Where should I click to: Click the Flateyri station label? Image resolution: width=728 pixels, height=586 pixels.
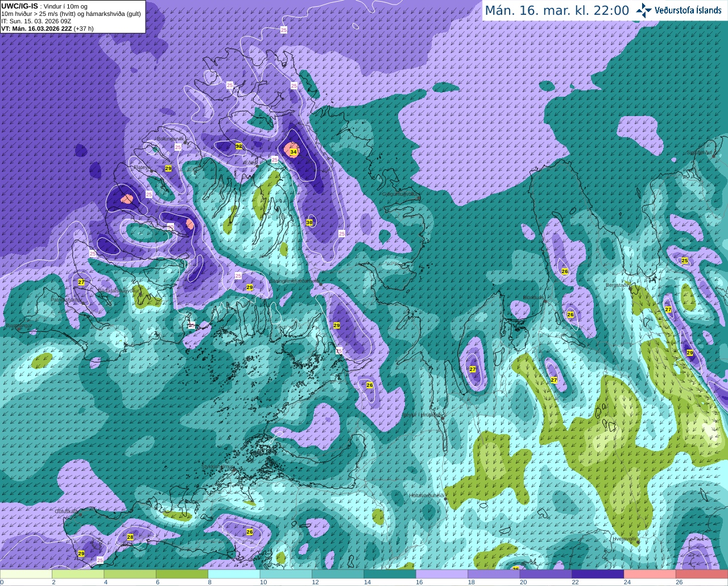142,167
